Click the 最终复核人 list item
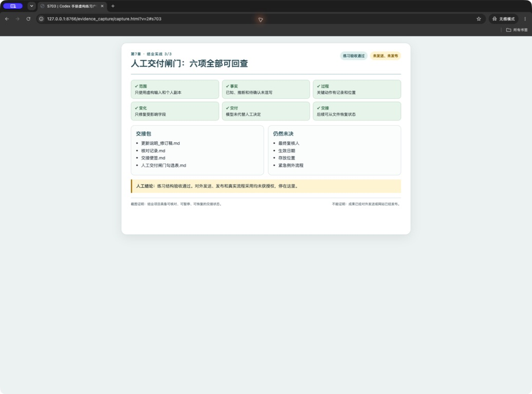532x394 pixels. coord(289,143)
